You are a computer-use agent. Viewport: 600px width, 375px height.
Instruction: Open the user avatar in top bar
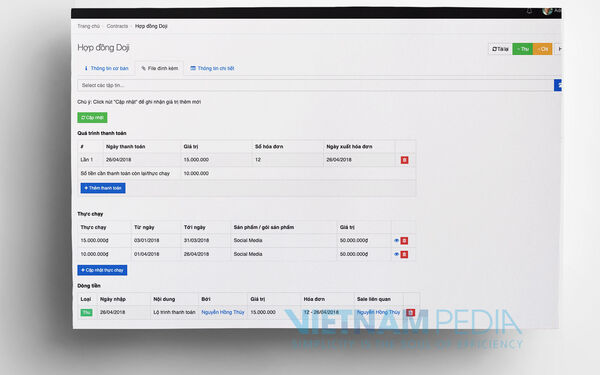tap(547, 11)
